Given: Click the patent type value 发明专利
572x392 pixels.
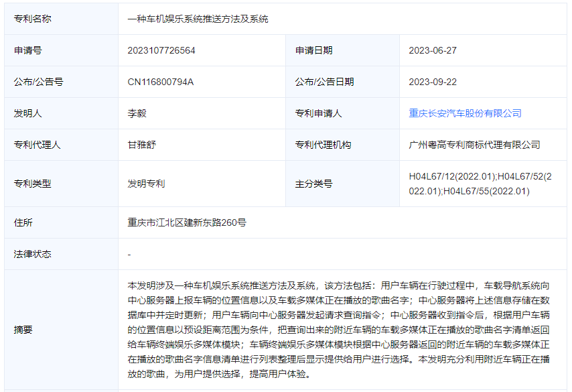Looking at the screenshot, I should (146, 183).
